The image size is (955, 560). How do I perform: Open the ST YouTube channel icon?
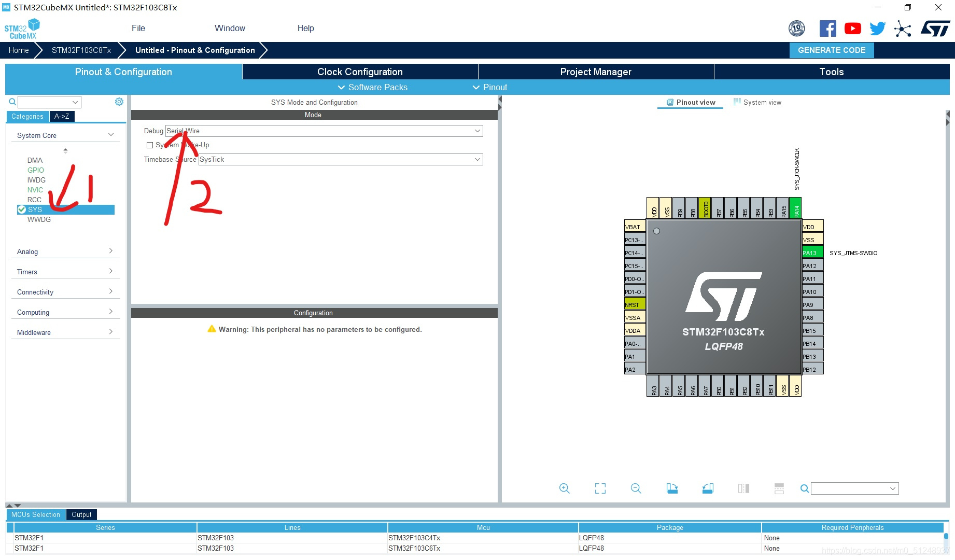(x=852, y=29)
